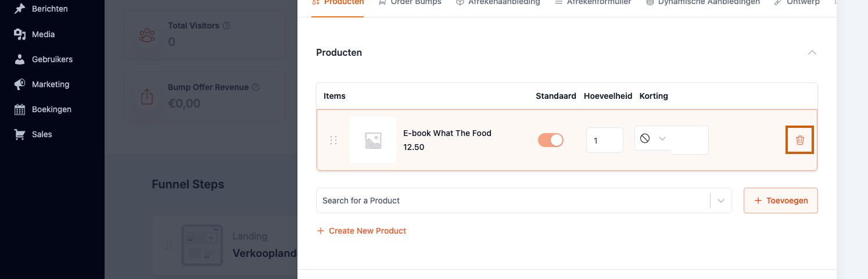Grab the drag handle of the product row
The width and height of the screenshot is (868, 279).
coord(333,140)
